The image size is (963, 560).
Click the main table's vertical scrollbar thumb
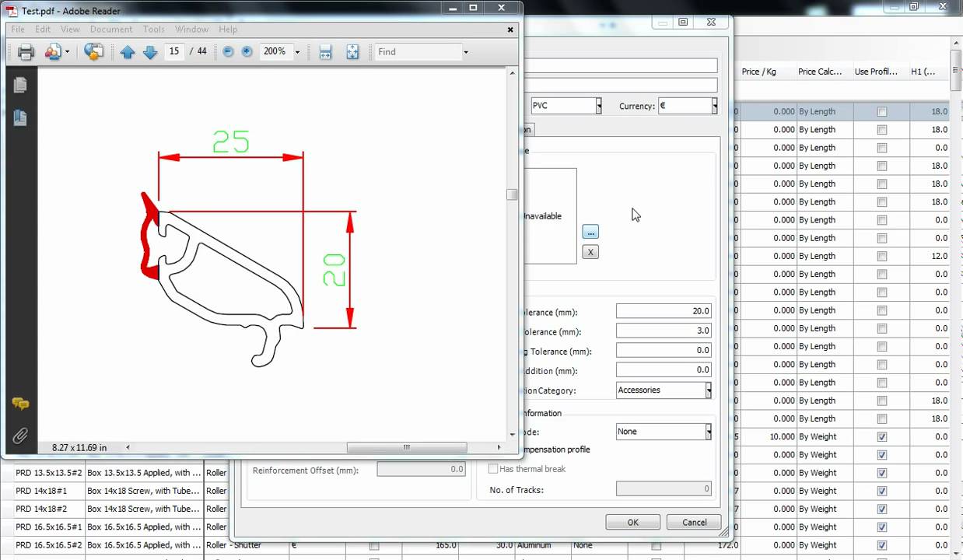pyautogui.click(x=957, y=72)
